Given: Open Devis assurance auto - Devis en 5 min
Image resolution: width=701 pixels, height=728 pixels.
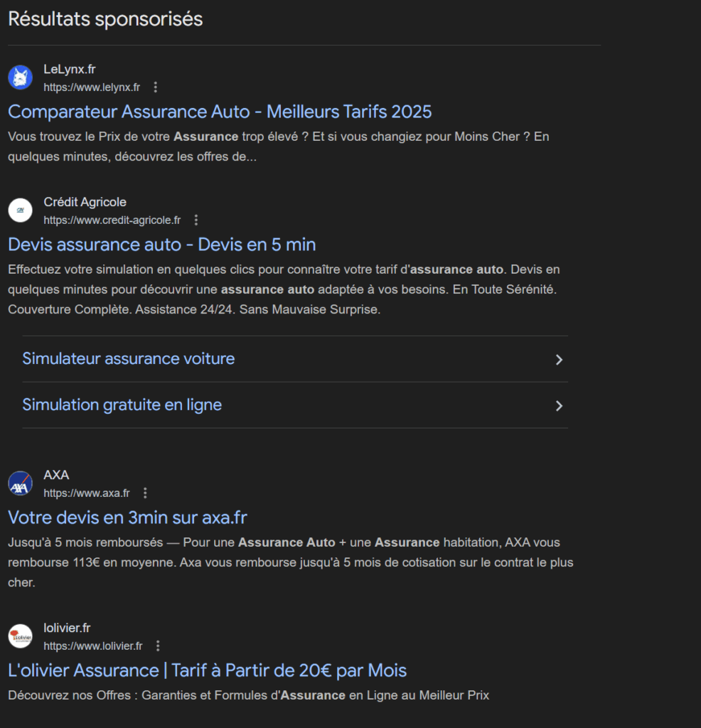Looking at the screenshot, I should 162,245.
